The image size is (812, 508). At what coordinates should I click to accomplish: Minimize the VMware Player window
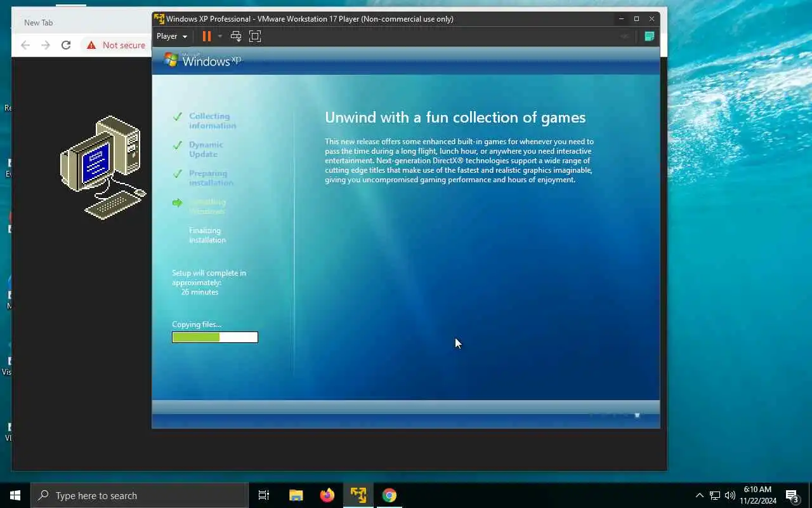(621, 18)
